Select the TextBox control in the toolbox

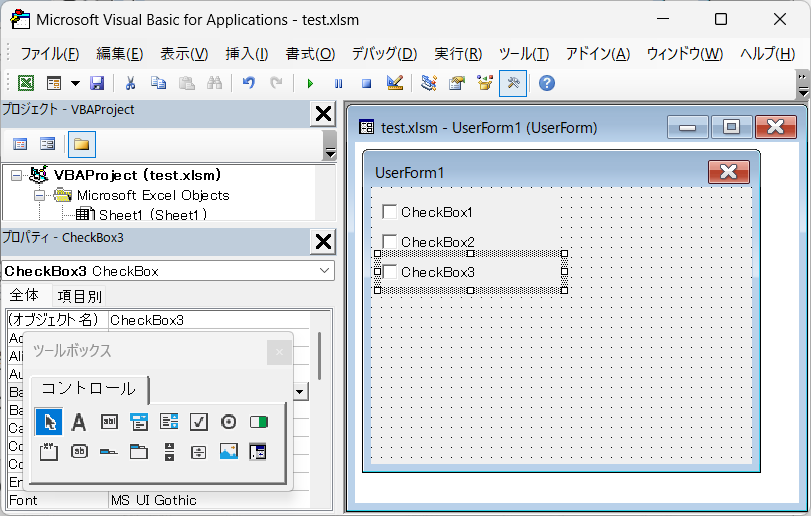[109, 422]
